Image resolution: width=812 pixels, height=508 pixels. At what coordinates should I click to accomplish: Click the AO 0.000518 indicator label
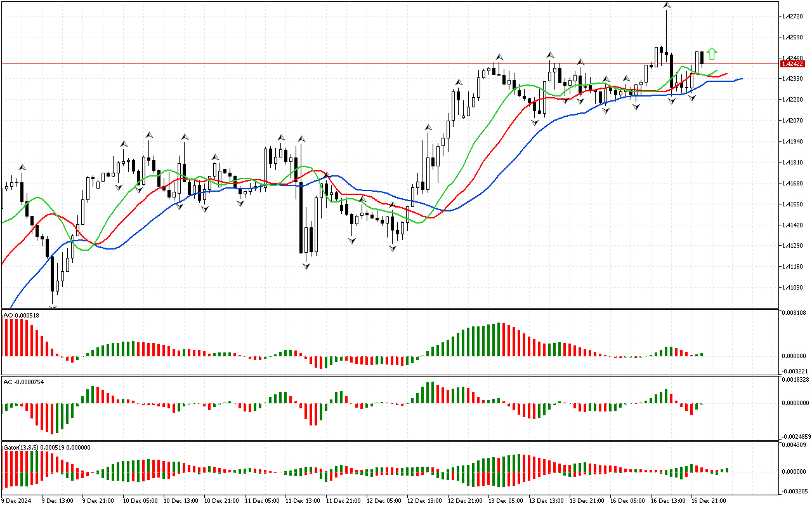[x=22, y=315]
